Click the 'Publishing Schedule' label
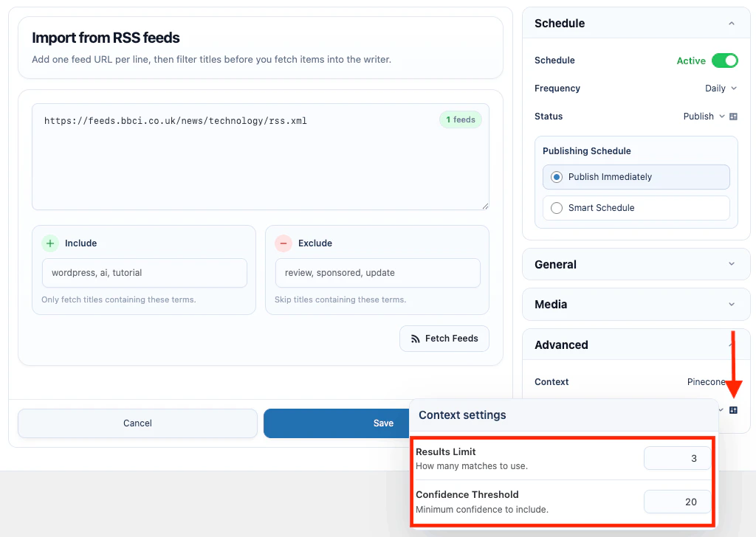This screenshot has height=537, width=756. [x=587, y=150]
